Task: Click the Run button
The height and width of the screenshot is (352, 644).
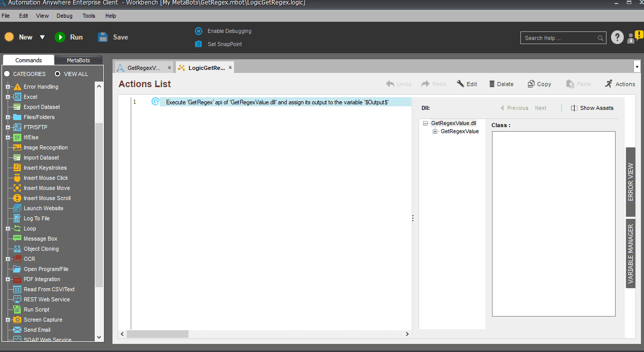Action: pos(69,37)
